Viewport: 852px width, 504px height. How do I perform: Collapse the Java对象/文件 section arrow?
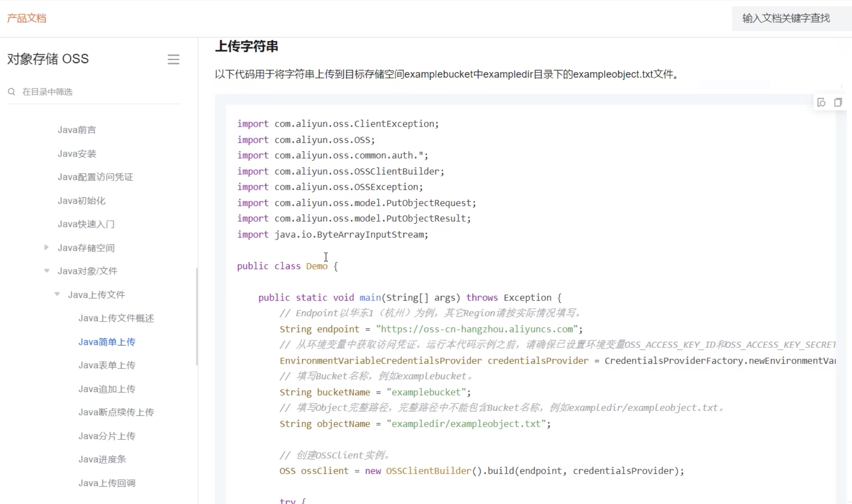(47, 271)
